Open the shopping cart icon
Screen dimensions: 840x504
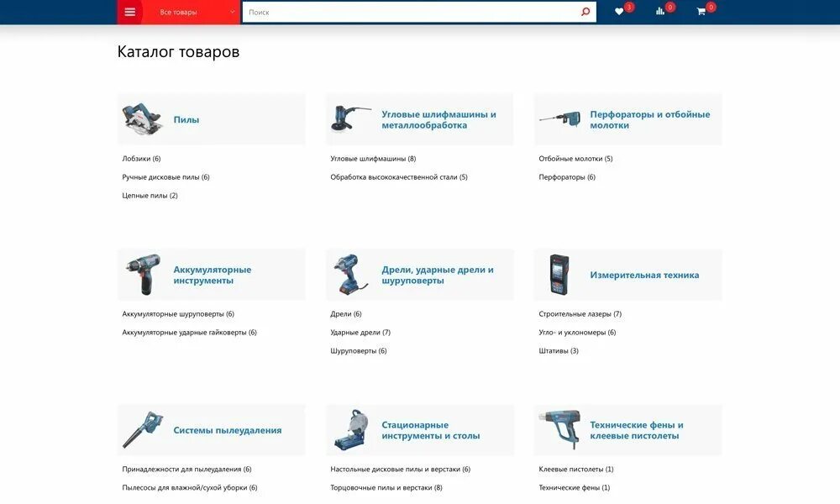coord(701,11)
